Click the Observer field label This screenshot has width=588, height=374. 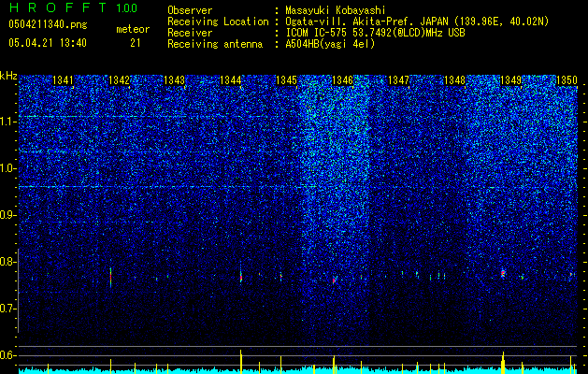[190, 10]
